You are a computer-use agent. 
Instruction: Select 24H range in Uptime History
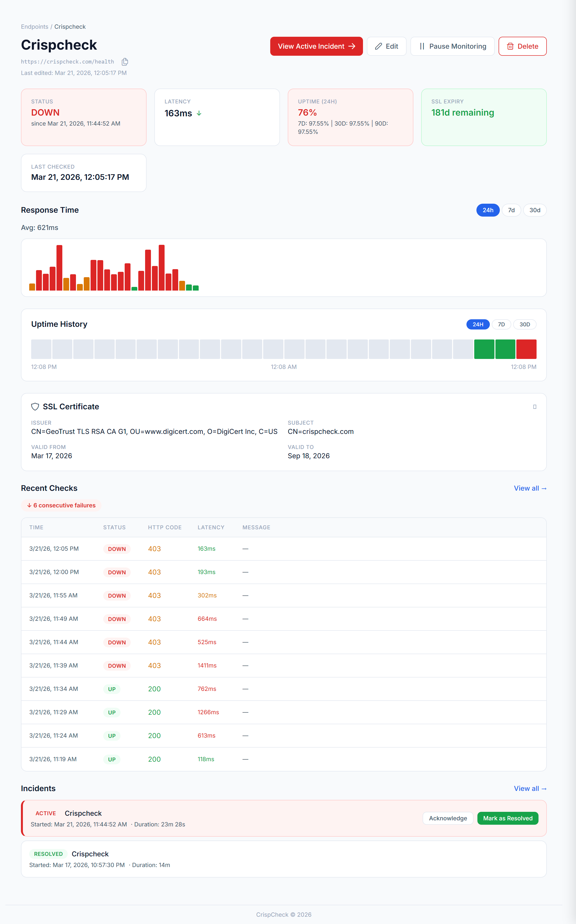click(478, 324)
